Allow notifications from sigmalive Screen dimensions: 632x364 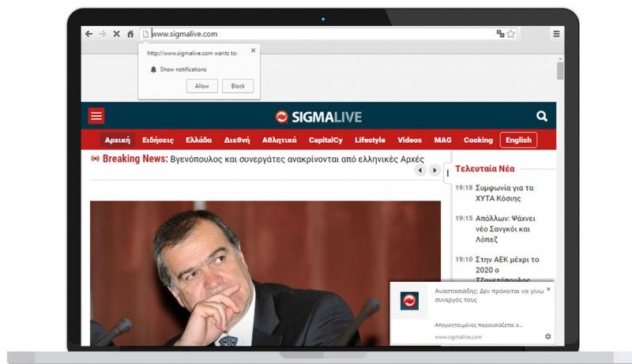pos(202,86)
